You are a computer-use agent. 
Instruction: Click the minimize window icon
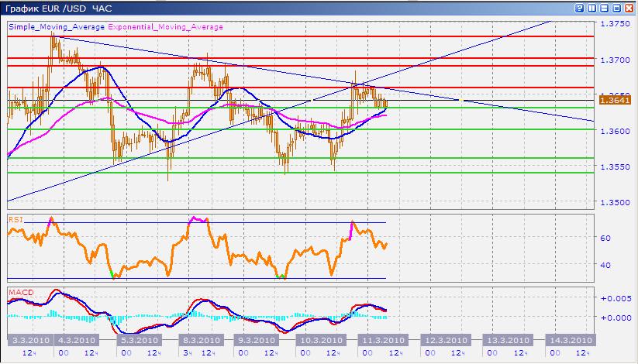[603, 8]
